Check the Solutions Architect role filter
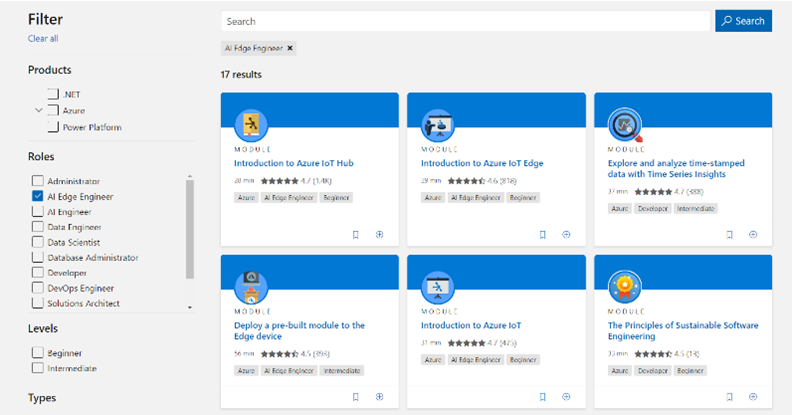 coord(37,303)
